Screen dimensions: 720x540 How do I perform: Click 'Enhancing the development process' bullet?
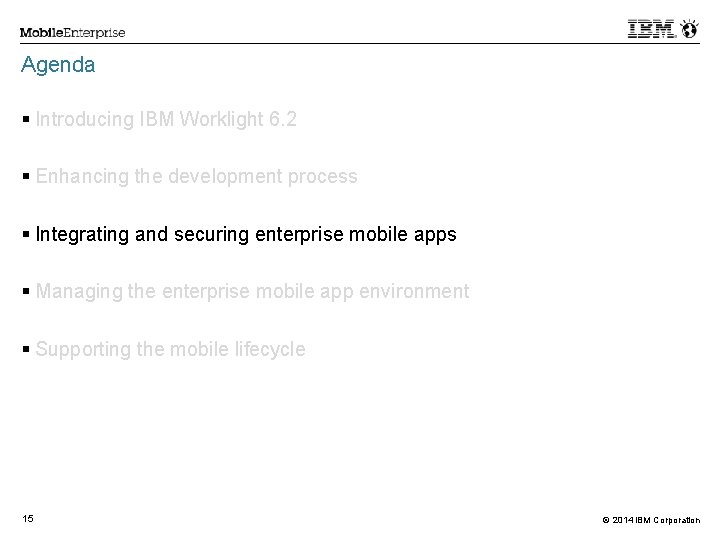[196, 177]
